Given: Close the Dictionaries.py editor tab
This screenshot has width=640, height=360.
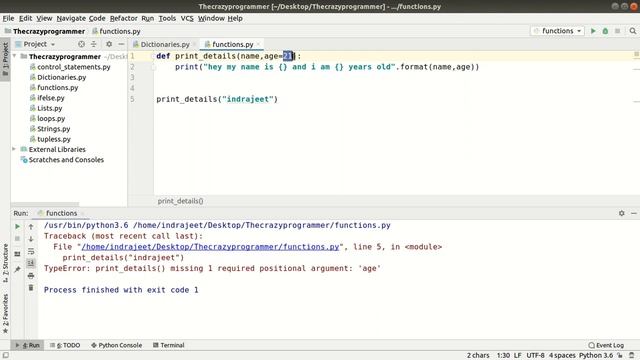Looking at the screenshot, I should pyautogui.click(x=195, y=44).
